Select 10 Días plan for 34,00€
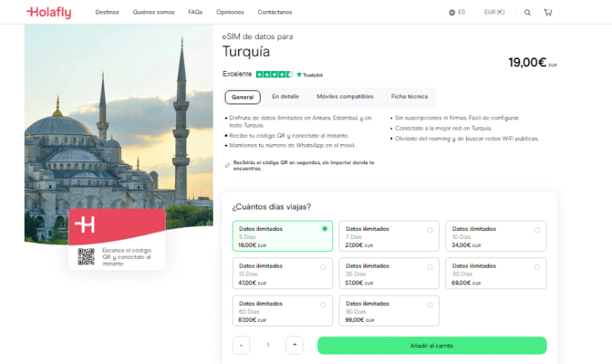Image resolution: width=612 pixels, height=364 pixels. 496,236
